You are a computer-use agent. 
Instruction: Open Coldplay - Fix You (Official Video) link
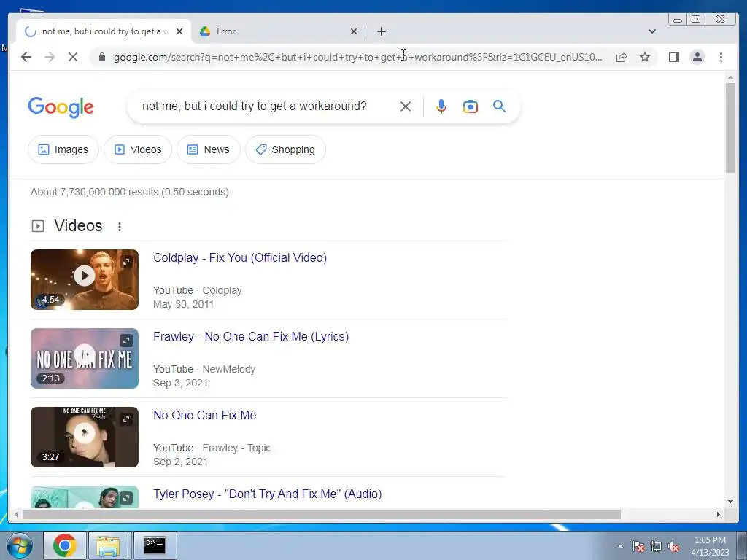240,257
